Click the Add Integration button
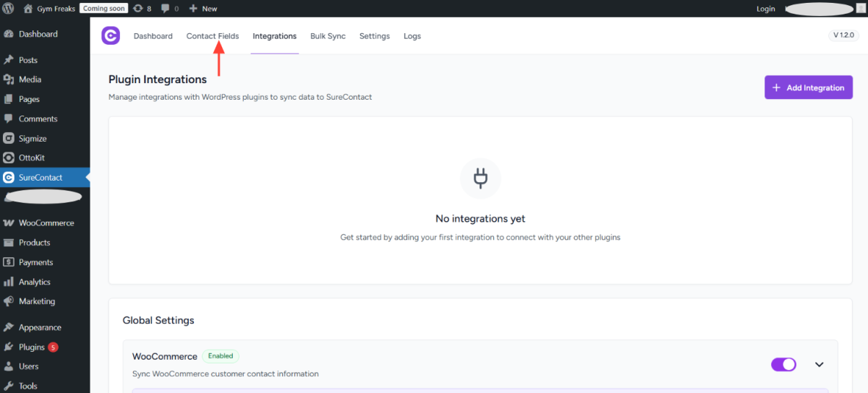 pyautogui.click(x=808, y=87)
